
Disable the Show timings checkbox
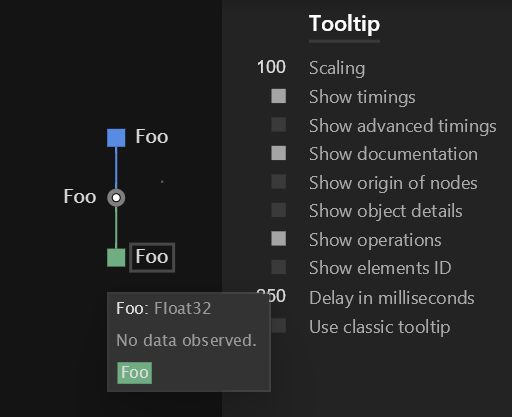(x=279, y=96)
